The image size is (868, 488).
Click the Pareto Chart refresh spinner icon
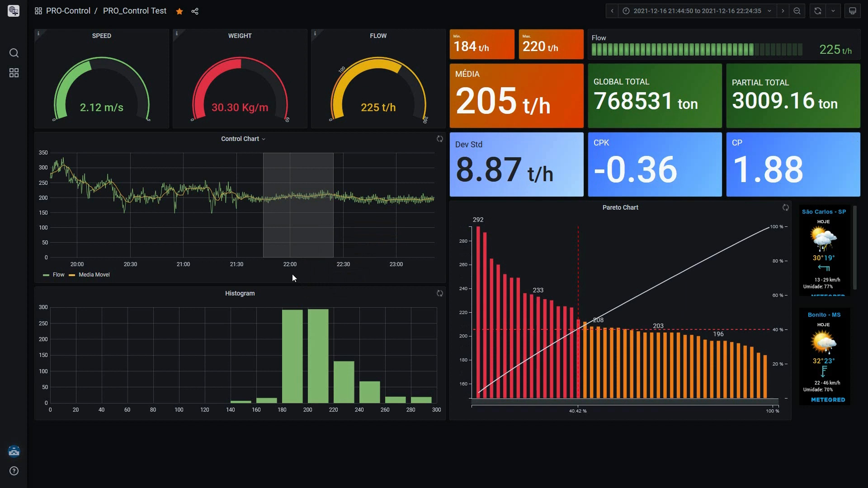(x=786, y=207)
